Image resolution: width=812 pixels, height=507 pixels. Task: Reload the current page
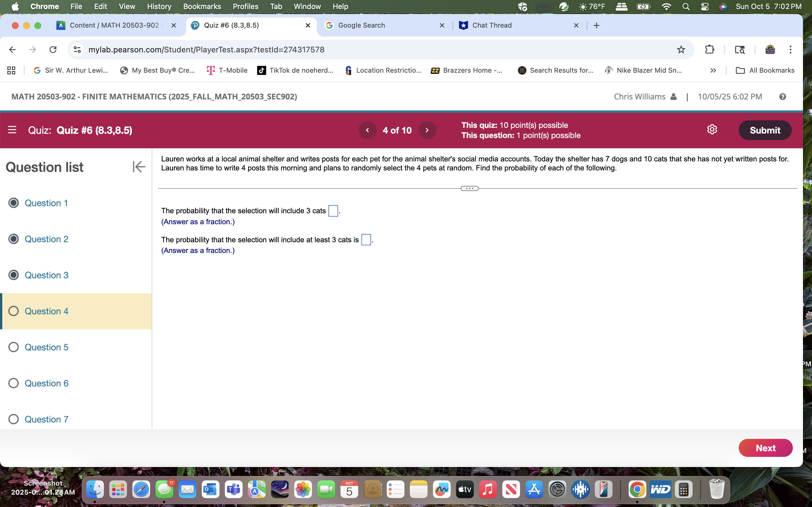[x=53, y=49]
